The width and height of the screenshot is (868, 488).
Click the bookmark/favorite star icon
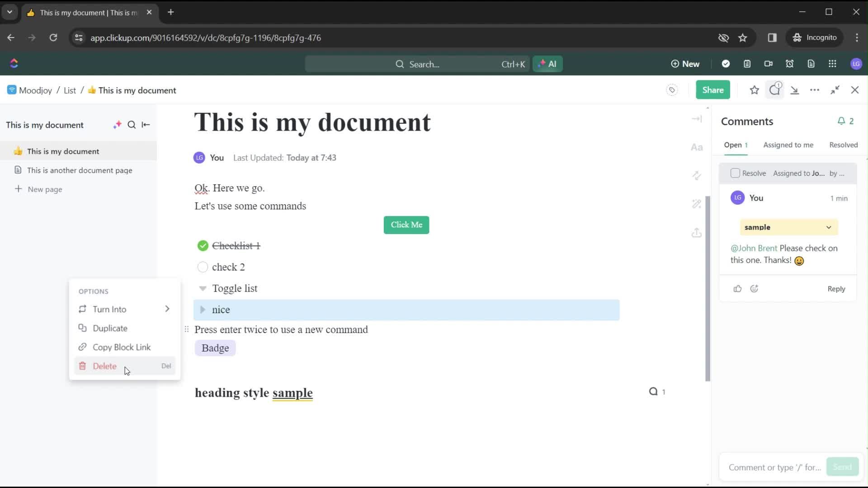click(755, 90)
